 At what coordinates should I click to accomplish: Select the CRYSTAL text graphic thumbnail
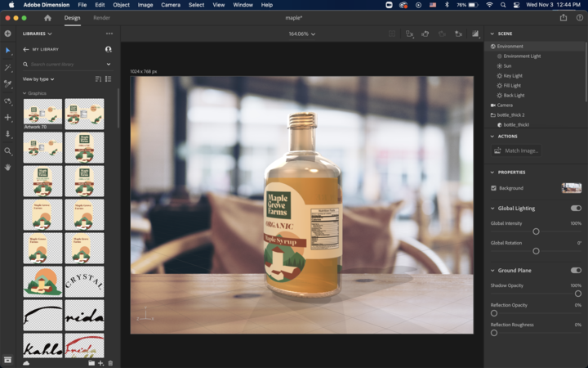point(84,281)
